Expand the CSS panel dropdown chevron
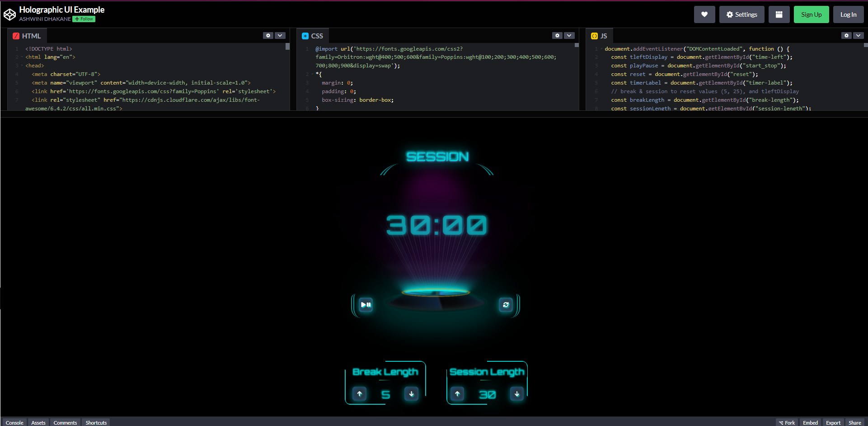The height and width of the screenshot is (426, 868). click(569, 36)
